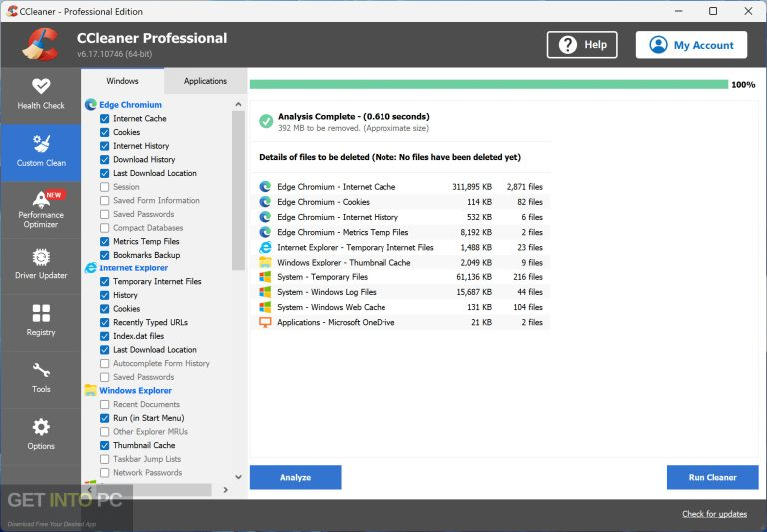Check Taskbar Jump Lists option
The width and height of the screenshot is (767, 532).
pyautogui.click(x=104, y=459)
